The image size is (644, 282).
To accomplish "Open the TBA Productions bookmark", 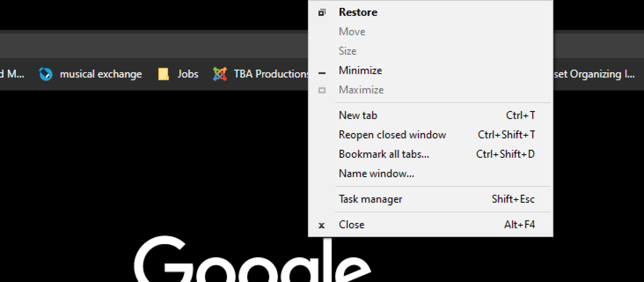I will (x=260, y=74).
